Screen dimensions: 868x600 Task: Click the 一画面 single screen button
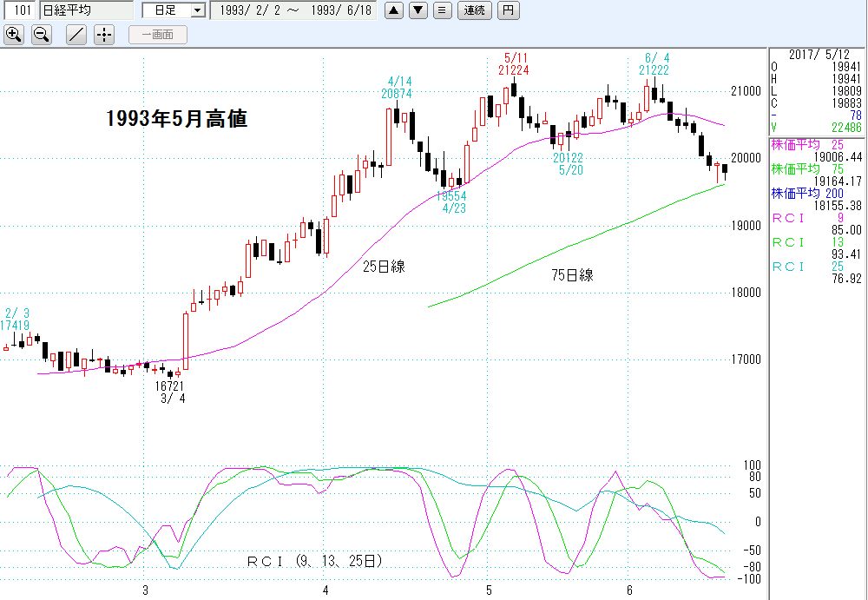tap(157, 35)
